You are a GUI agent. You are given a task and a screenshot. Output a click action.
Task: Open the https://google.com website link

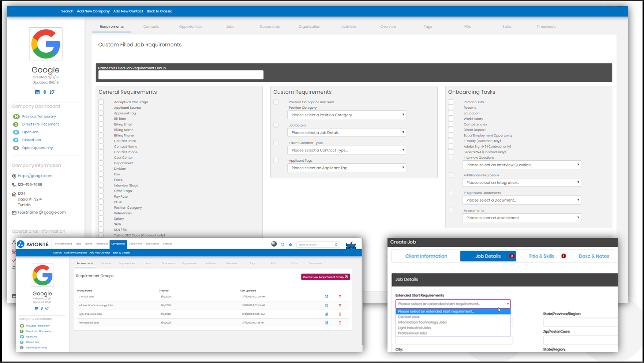point(35,176)
